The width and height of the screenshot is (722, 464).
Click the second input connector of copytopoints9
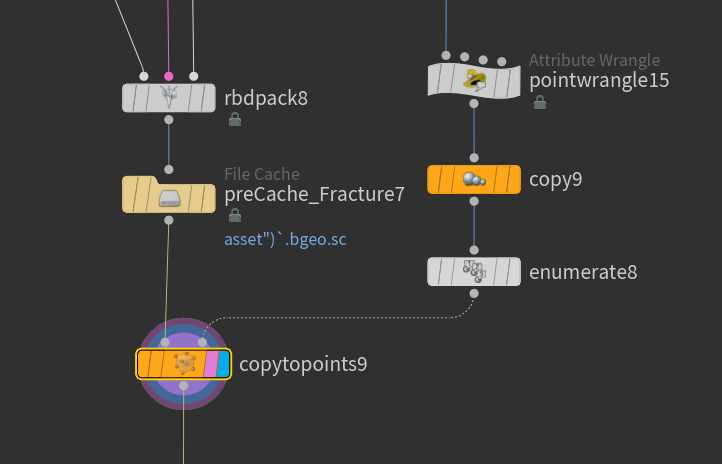202,342
